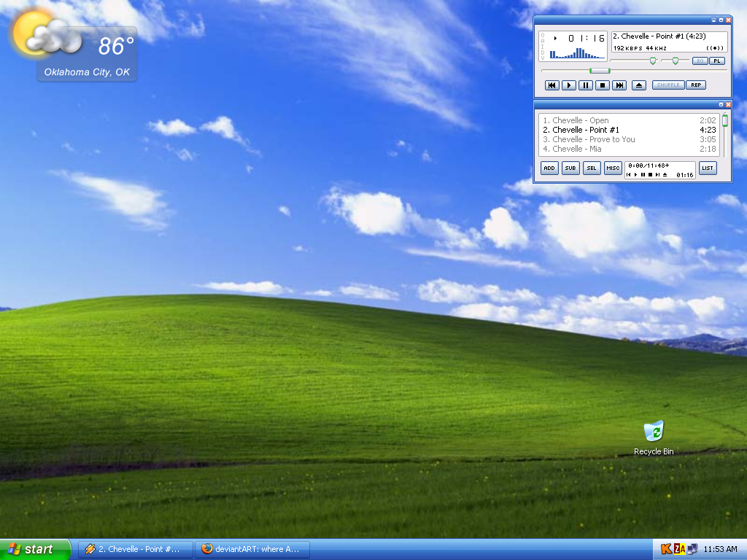Click large Play button in Winamp main window
Image resolution: width=747 pixels, height=560 pixels.
point(569,85)
